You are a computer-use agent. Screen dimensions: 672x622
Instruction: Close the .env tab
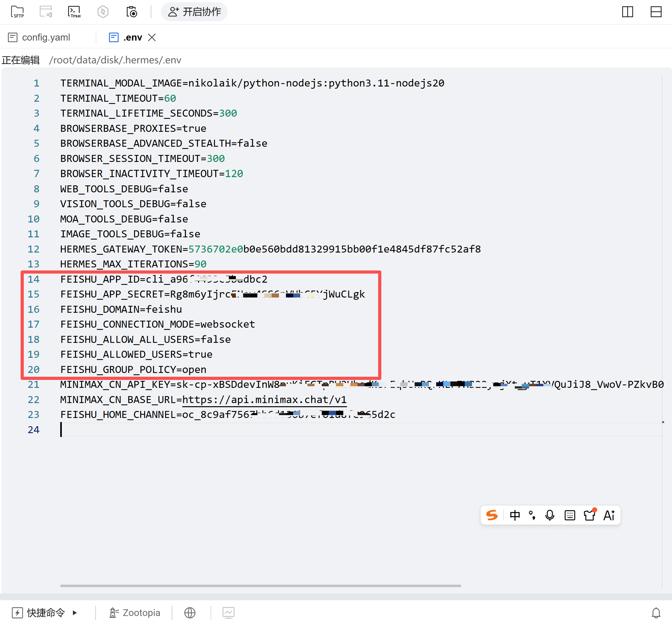[152, 37]
